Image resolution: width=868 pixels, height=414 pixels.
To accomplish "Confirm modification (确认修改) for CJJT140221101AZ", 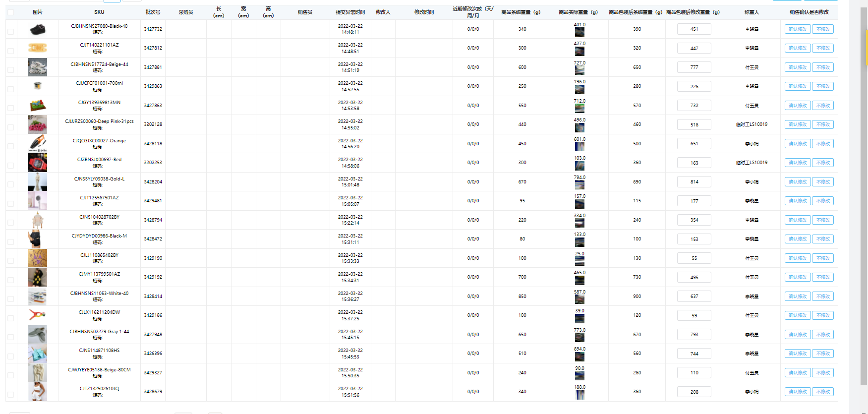I will coord(798,48).
